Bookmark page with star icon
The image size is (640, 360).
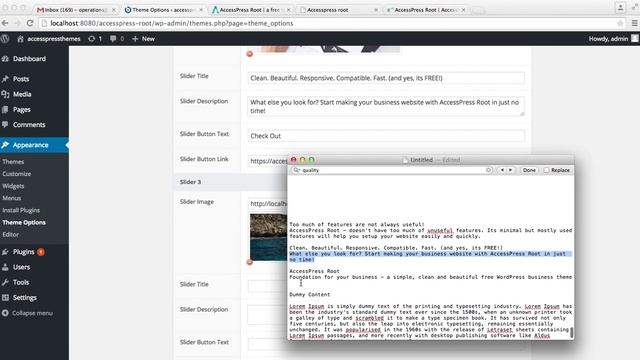coord(620,23)
